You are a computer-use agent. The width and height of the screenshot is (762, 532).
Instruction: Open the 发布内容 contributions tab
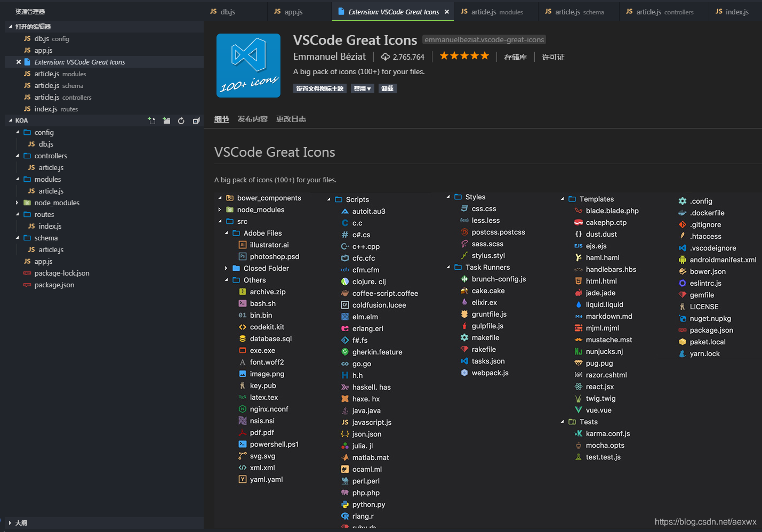[x=253, y=119]
